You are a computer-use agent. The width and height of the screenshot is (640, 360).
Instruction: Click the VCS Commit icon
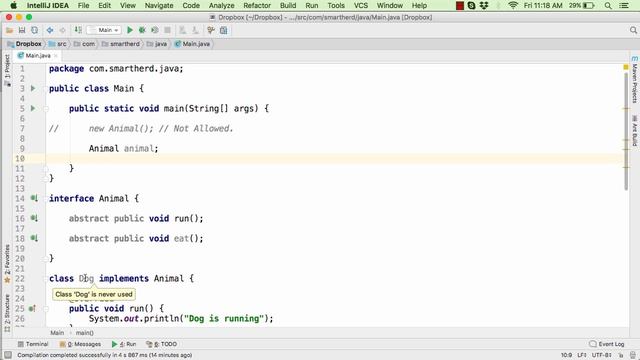[x=195, y=30]
